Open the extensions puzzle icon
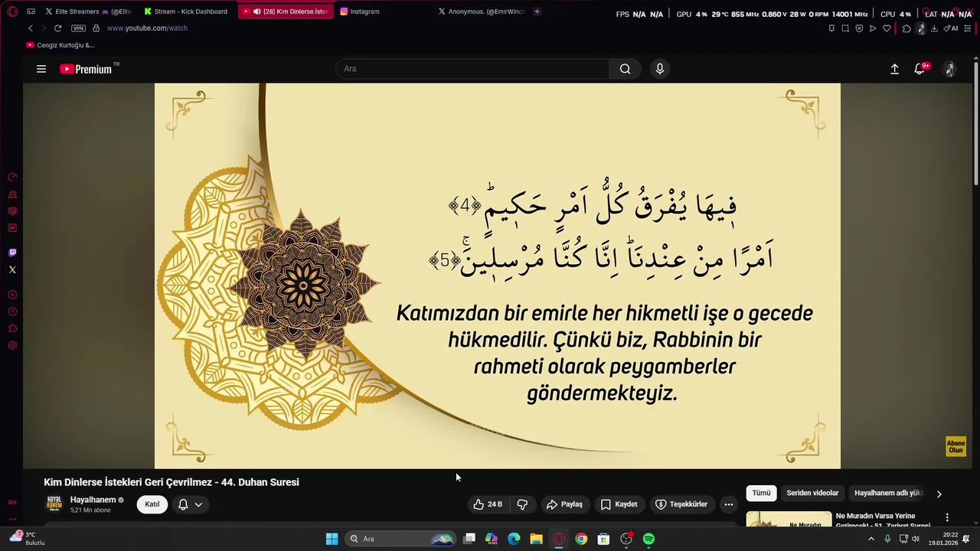 pyautogui.click(x=906, y=28)
